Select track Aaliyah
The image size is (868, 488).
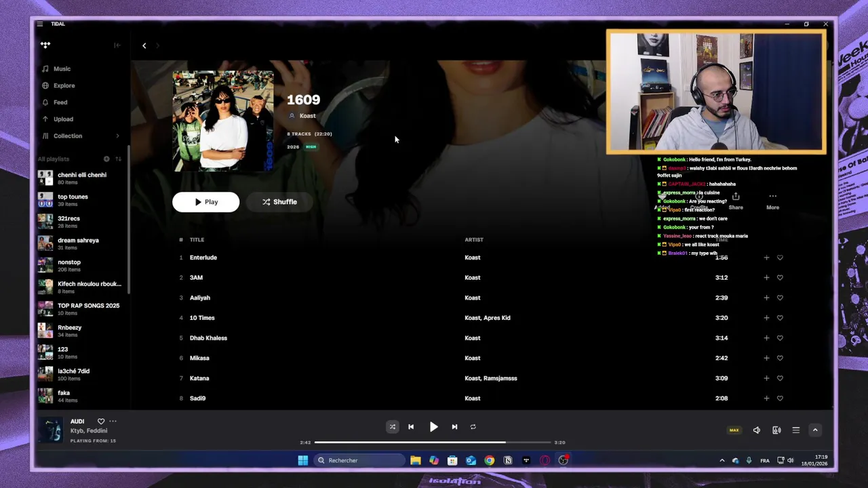pyautogui.click(x=200, y=298)
